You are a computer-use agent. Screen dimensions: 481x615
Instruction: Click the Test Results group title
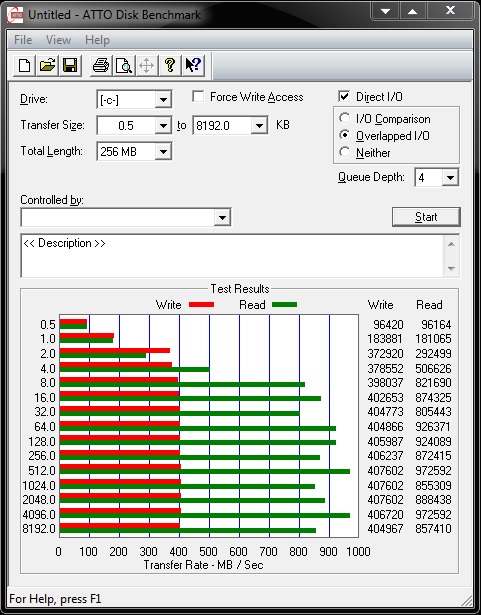240,289
